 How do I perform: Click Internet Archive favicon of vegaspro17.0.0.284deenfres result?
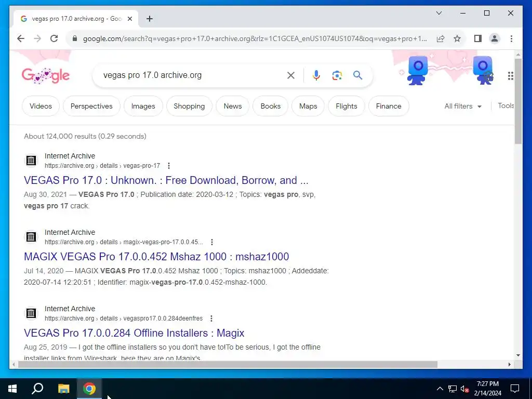pyautogui.click(x=31, y=313)
